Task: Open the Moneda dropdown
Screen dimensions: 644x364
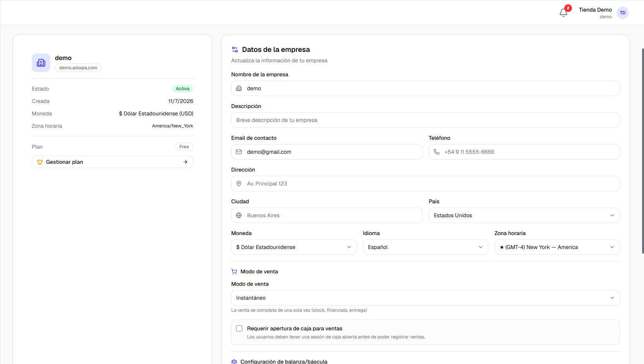Action: pyautogui.click(x=294, y=247)
